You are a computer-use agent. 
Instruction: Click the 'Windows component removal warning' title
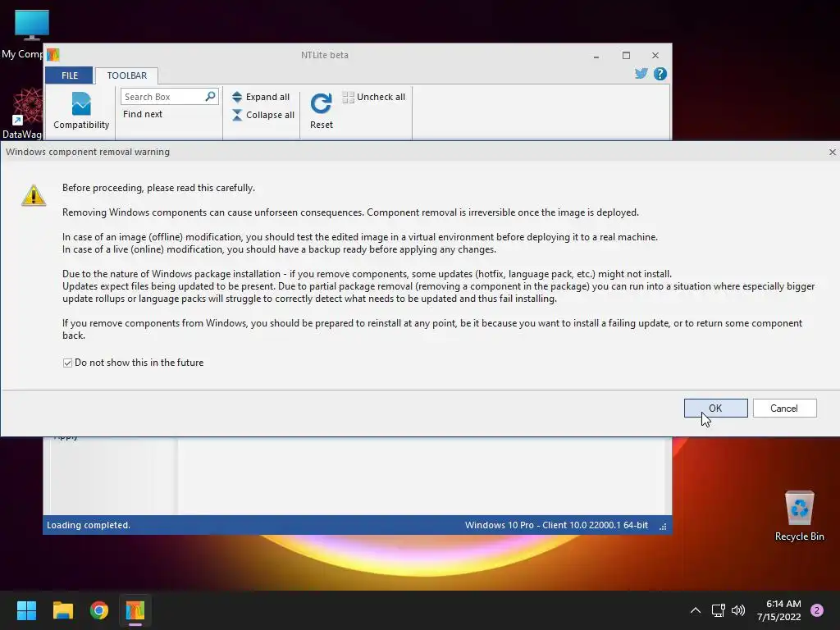point(88,152)
